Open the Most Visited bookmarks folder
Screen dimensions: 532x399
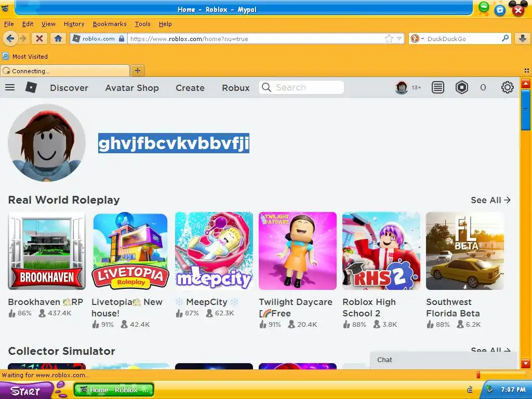25,56
